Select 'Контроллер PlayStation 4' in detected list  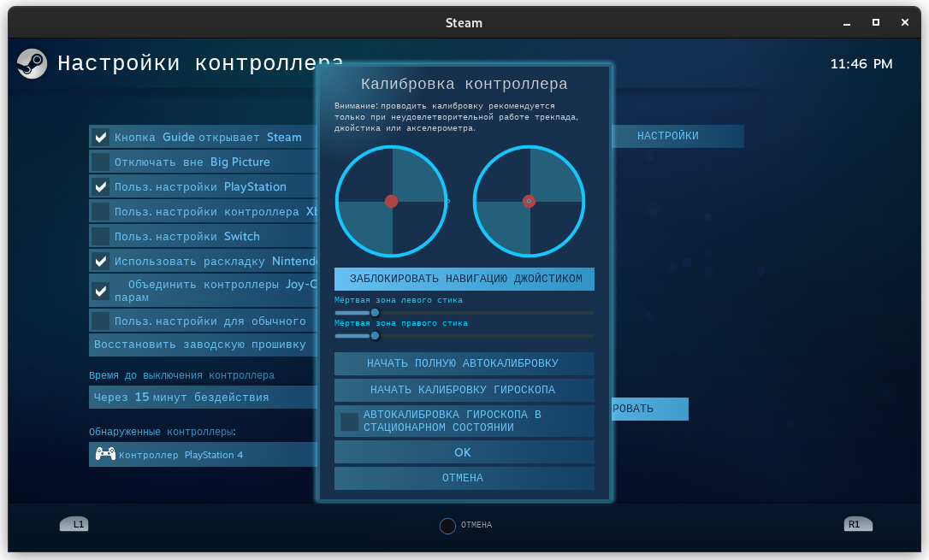[204, 454]
